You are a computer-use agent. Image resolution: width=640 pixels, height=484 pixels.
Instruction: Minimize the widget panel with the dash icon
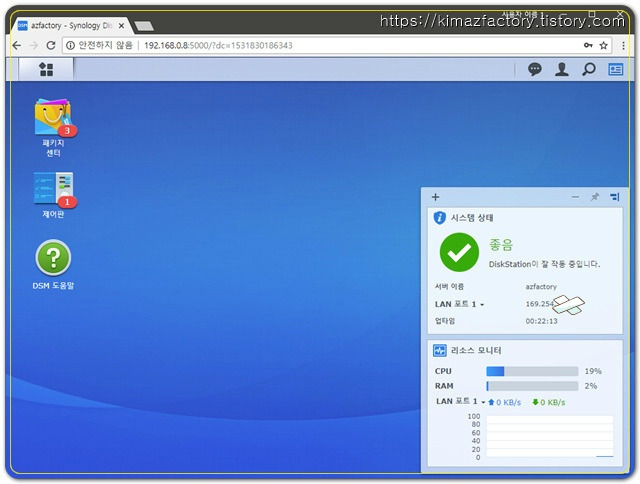pos(575,197)
